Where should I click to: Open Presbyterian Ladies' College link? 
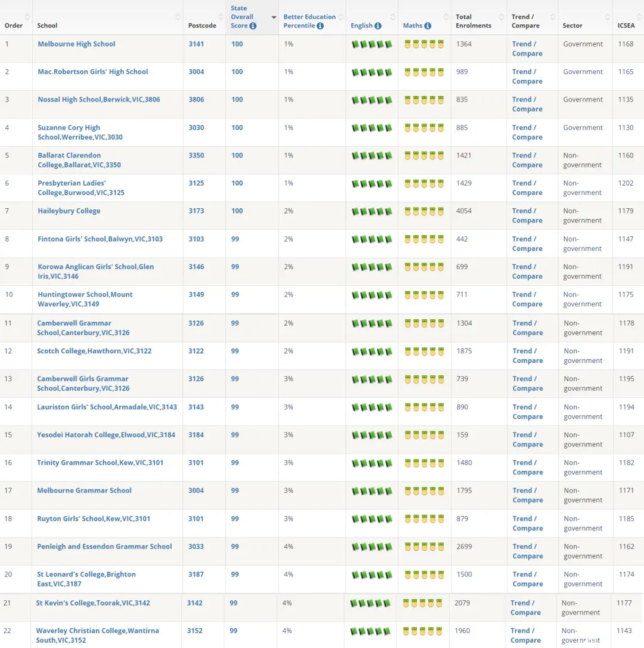click(81, 187)
